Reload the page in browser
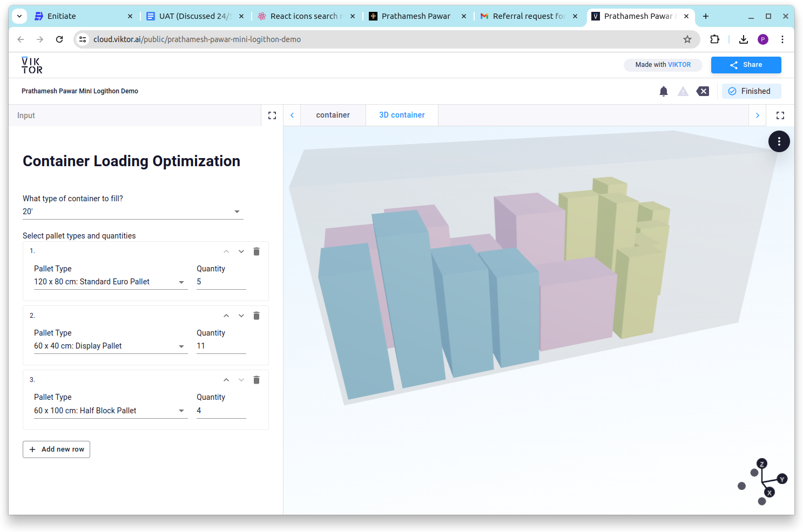This screenshot has height=532, width=803. [x=59, y=39]
